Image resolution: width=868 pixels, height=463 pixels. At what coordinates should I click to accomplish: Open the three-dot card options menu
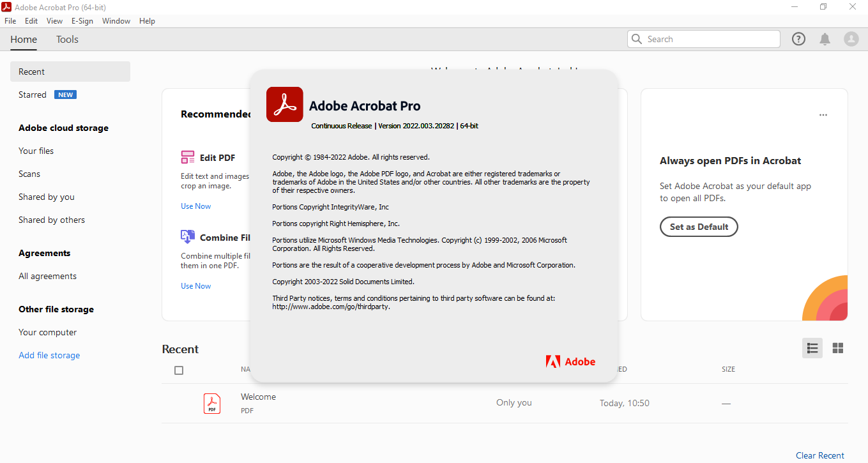(823, 115)
